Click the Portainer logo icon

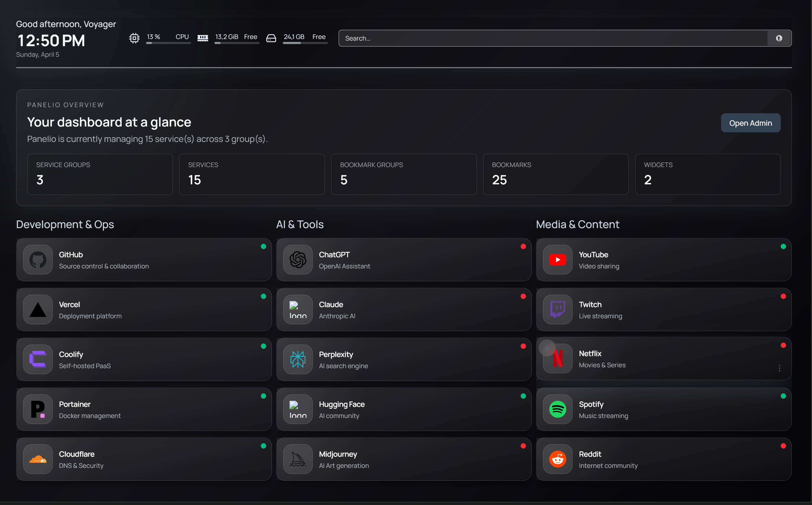(38, 409)
